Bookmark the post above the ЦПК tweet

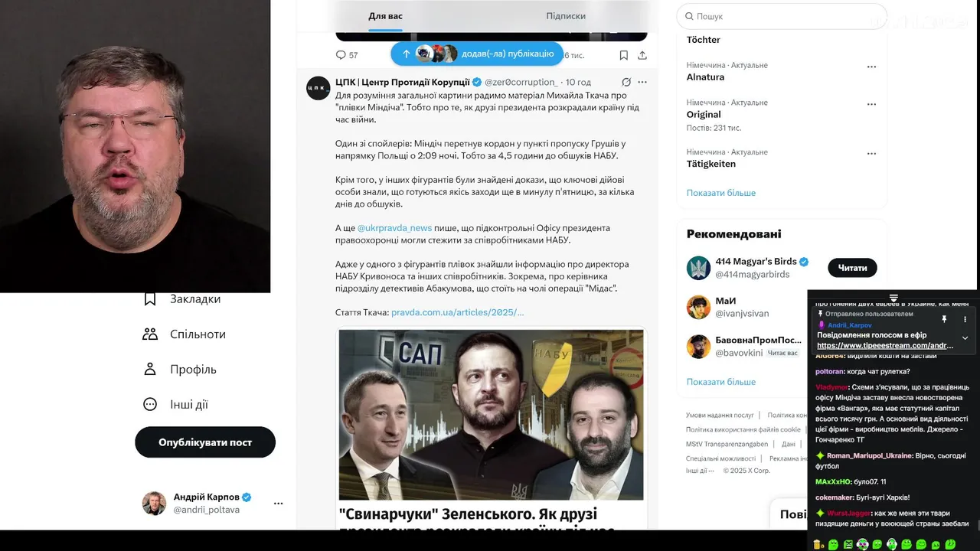(x=624, y=55)
